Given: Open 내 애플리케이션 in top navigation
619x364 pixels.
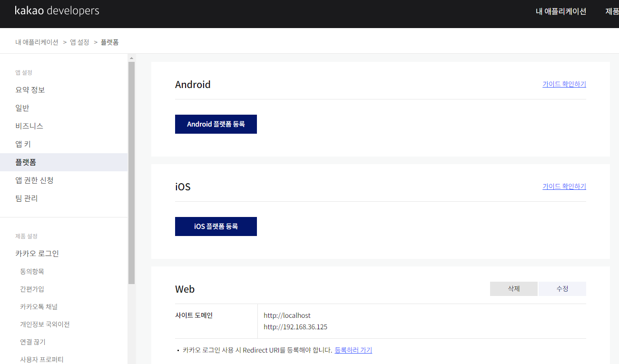Looking at the screenshot, I should pyautogui.click(x=561, y=11).
